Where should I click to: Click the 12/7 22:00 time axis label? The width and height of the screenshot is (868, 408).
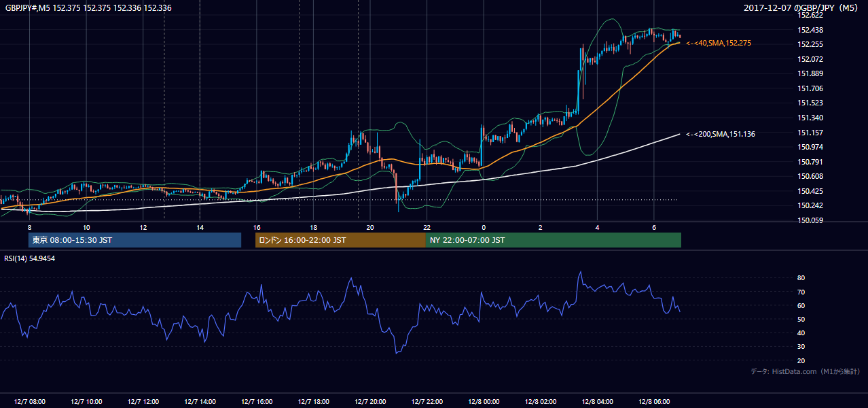point(427,401)
